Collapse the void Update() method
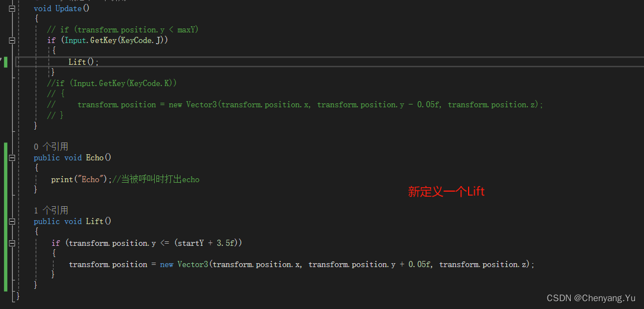The image size is (644, 309). click(12, 8)
